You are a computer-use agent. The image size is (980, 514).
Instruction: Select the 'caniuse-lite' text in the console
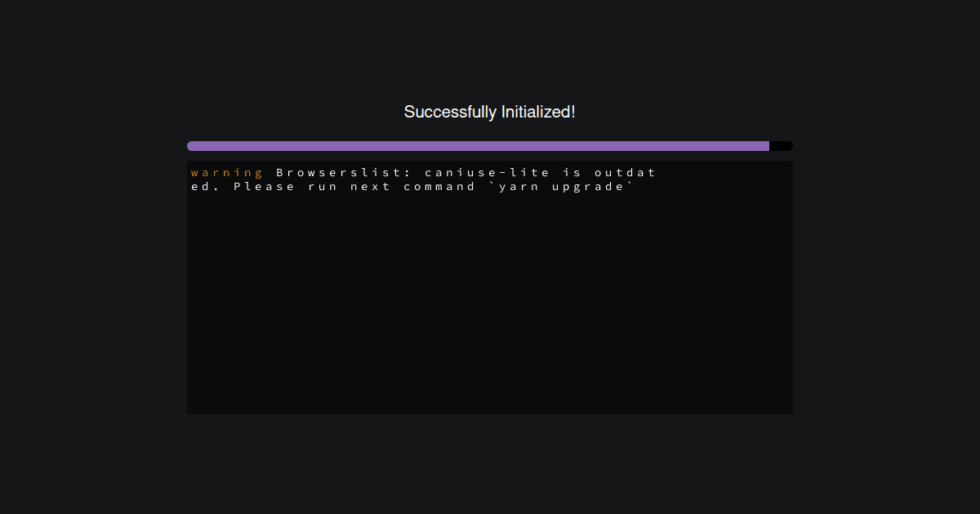click(487, 173)
